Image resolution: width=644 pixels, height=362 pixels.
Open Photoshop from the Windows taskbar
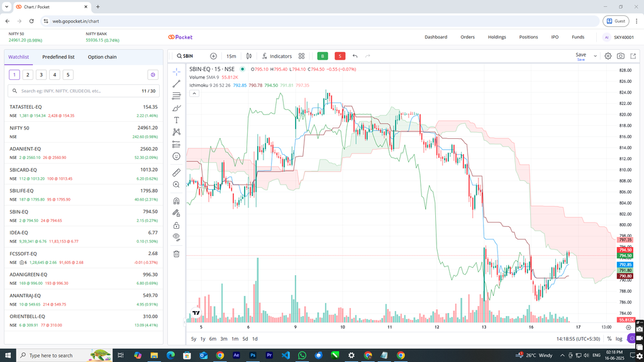click(253, 356)
